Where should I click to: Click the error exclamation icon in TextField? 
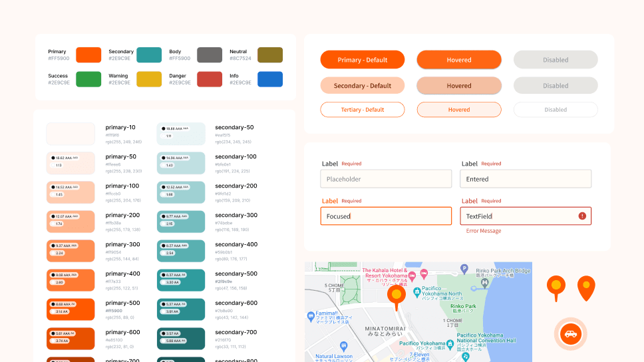point(582,216)
